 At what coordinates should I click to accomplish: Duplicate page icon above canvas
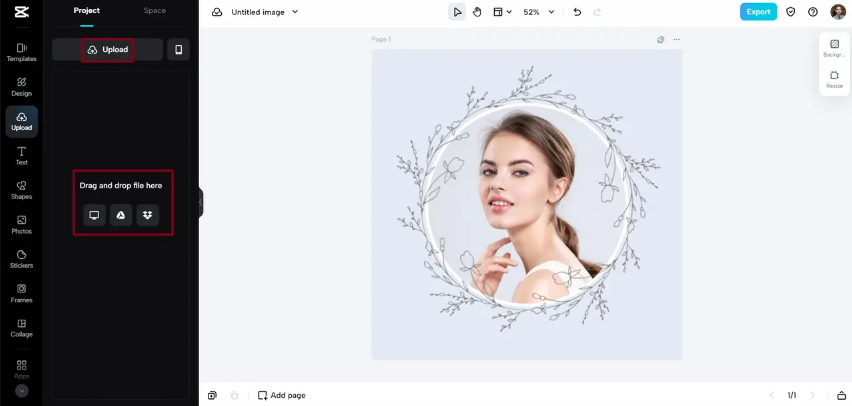coord(660,40)
